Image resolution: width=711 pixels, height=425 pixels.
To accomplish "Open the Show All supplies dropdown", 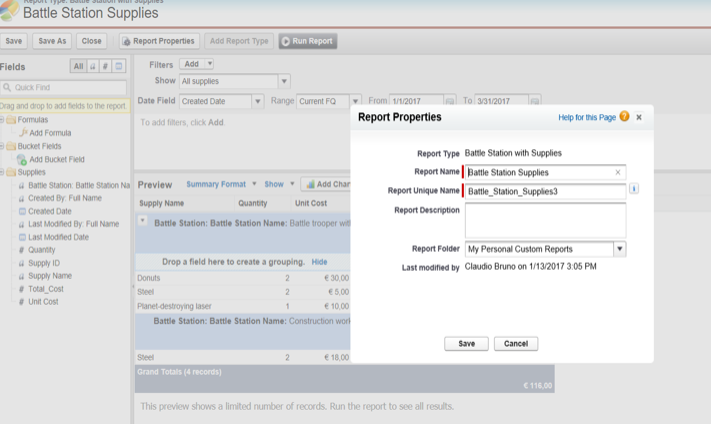I will click(284, 81).
